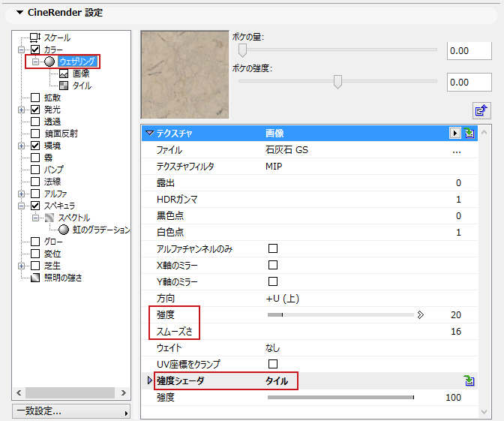
Task: Enable the 芝生 channel checkbox
Action: click(35, 266)
